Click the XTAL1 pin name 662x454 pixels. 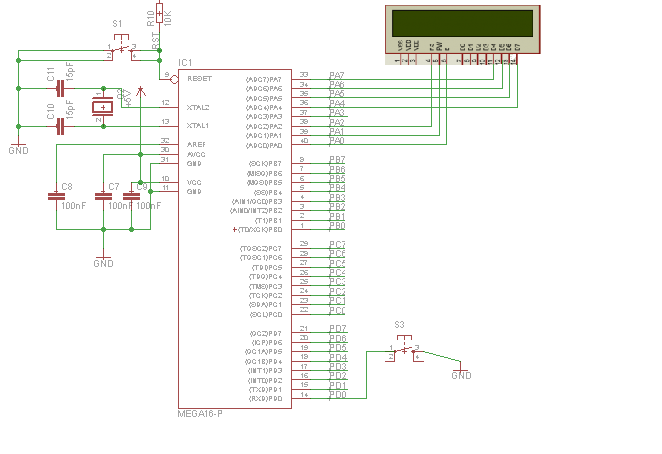pos(198,126)
